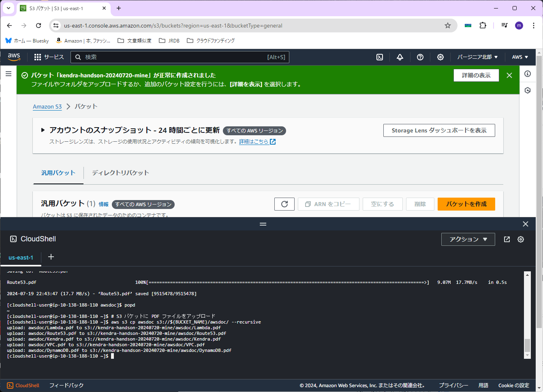Click the ARN をコピー button

point(329,204)
